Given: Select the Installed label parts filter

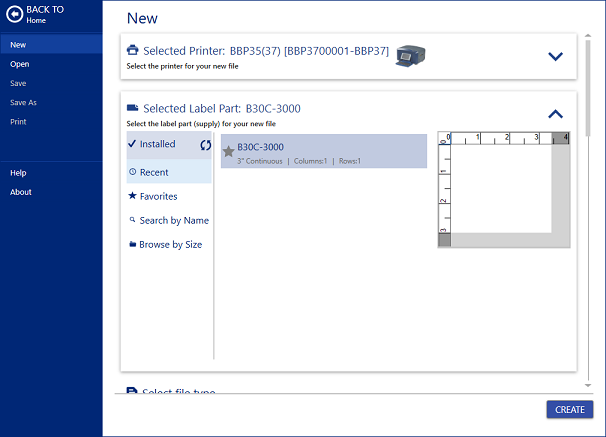Looking at the screenshot, I should 157,144.
